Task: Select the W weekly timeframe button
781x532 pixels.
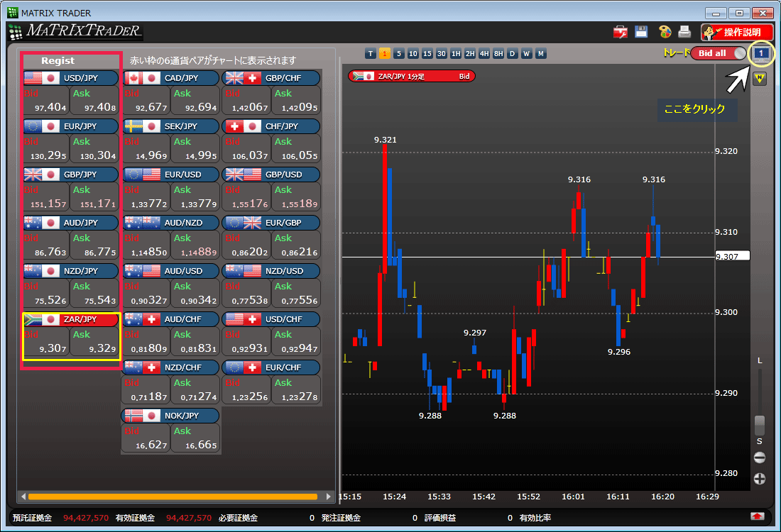Action: 527,54
